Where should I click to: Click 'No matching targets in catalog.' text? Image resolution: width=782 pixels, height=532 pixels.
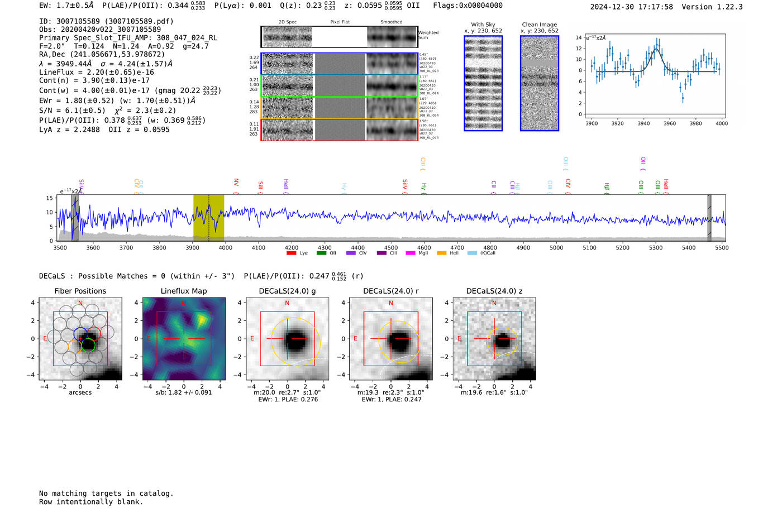[106, 493]
